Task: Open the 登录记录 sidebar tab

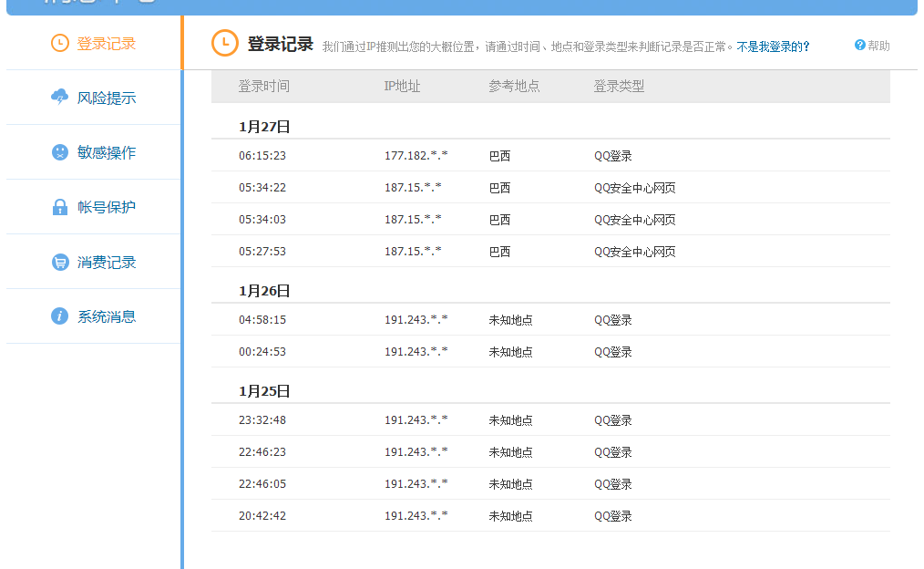Action: coord(94,43)
